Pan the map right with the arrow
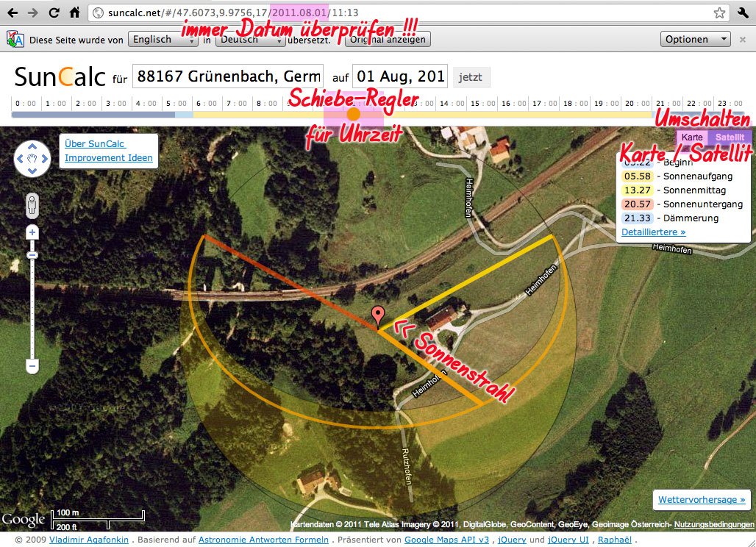 tap(44, 159)
